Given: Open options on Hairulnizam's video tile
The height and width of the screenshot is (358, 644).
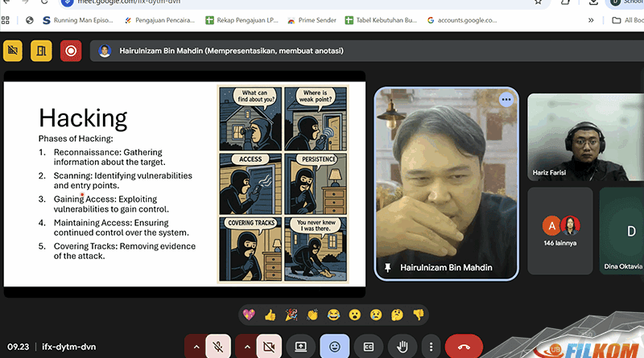Looking at the screenshot, I should point(506,100).
